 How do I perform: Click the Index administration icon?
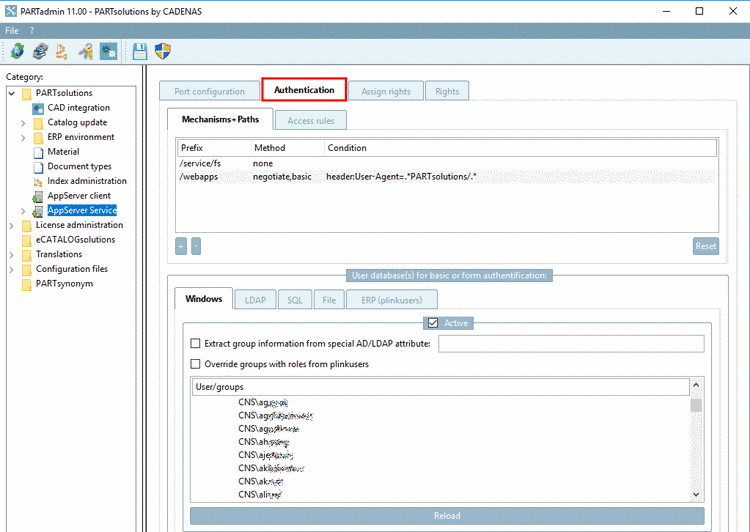pos(38,182)
